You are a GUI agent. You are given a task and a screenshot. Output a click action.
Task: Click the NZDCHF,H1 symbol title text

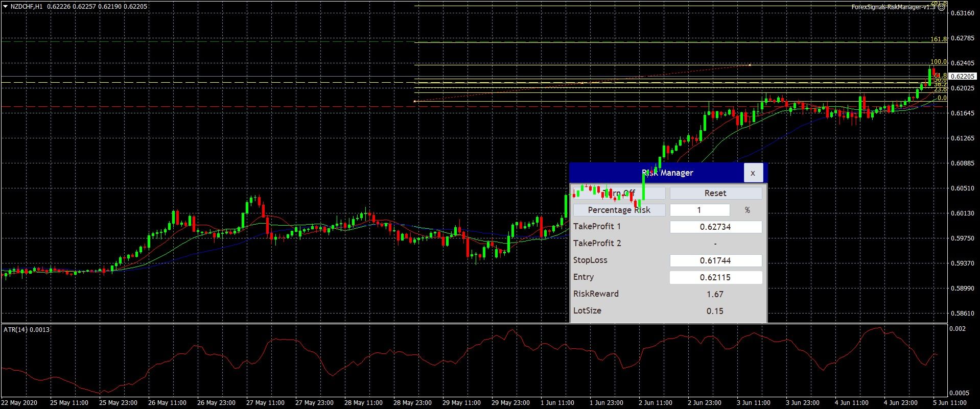click(27, 7)
